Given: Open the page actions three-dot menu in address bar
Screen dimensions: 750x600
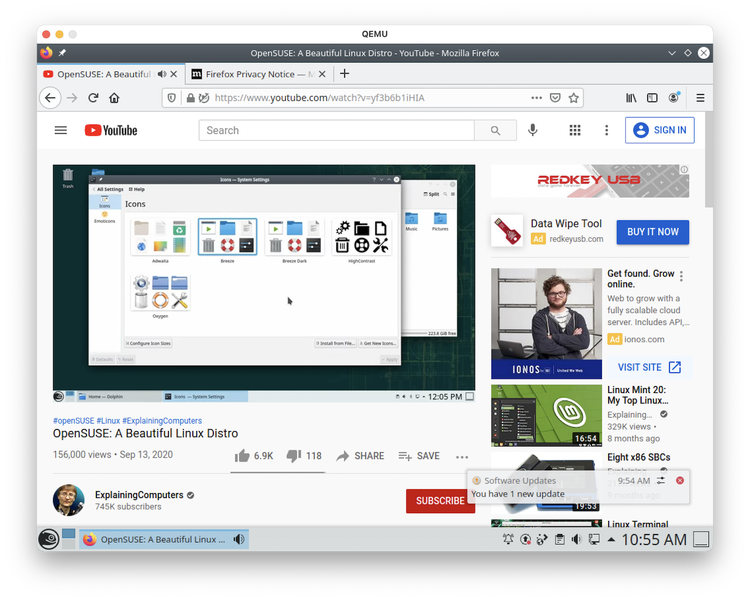Looking at the screenshot, I should pos(536,98).
